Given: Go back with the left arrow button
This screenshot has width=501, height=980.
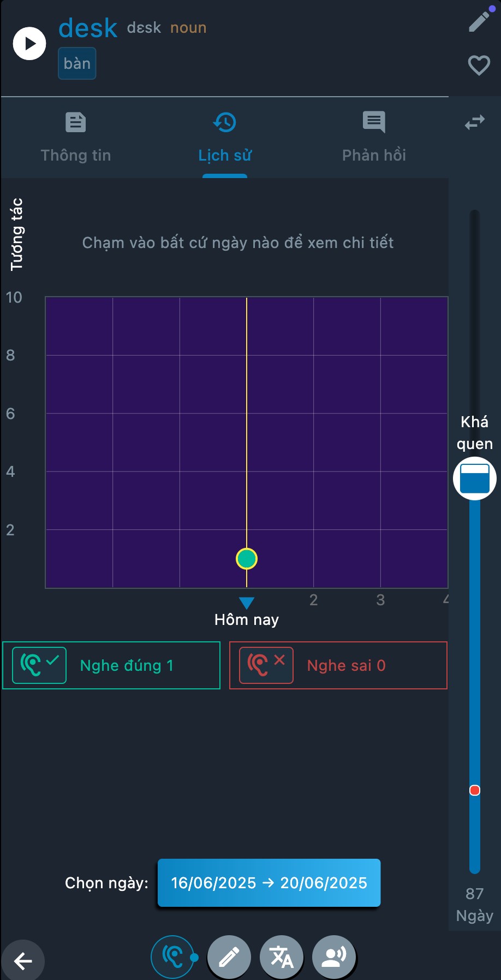Looking at the screenshot, I should tap(23, 961).
